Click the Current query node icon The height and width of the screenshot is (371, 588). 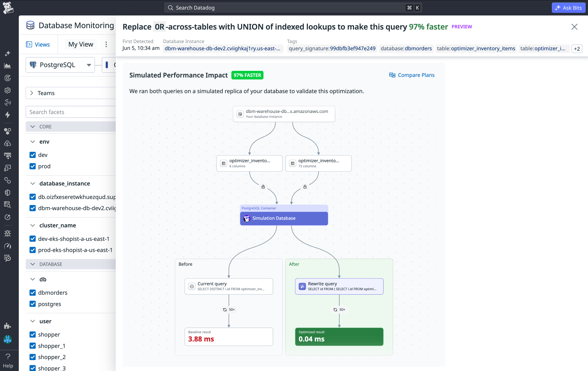(192, 286)
